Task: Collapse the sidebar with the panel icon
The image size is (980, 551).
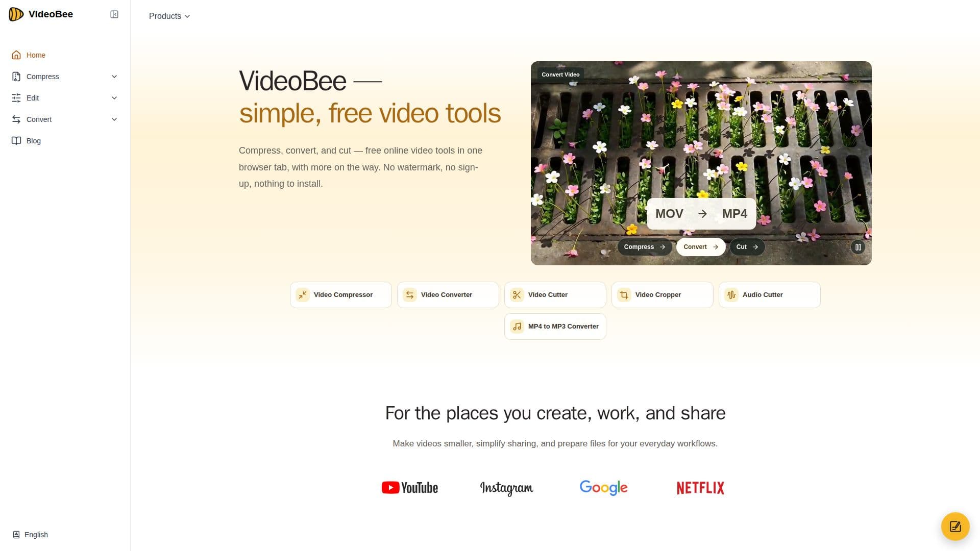Action: click(x=114, y=14)
